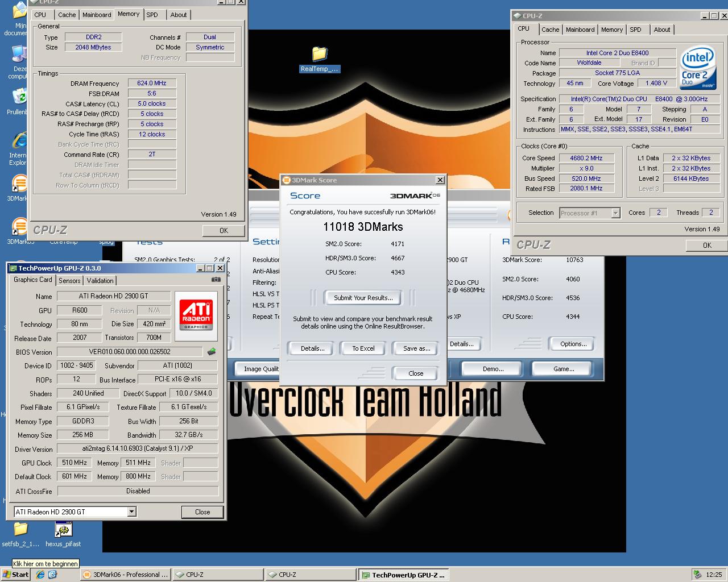728x582 pixels.
Task: Click the 3DMark06 Demo button
Action: (x=493, y=369)
